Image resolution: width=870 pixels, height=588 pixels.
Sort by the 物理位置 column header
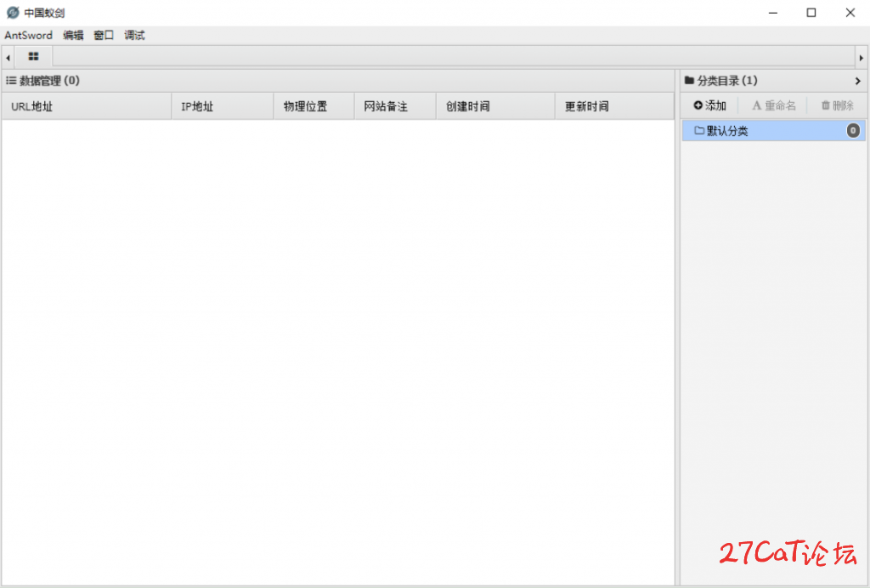click(314, 106)
